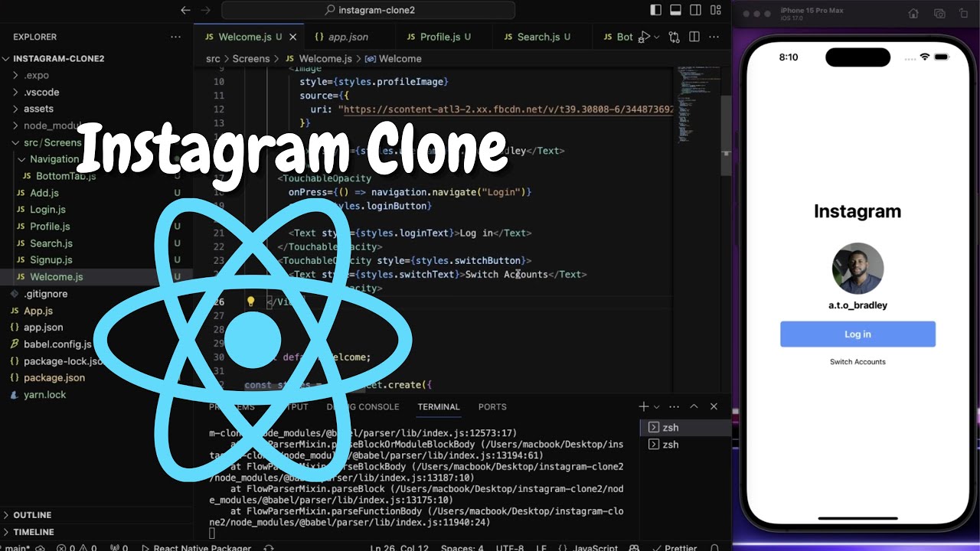Select the Welcome.js editor tab
This screenshot has height=551, width=980.
click(249, 37)
